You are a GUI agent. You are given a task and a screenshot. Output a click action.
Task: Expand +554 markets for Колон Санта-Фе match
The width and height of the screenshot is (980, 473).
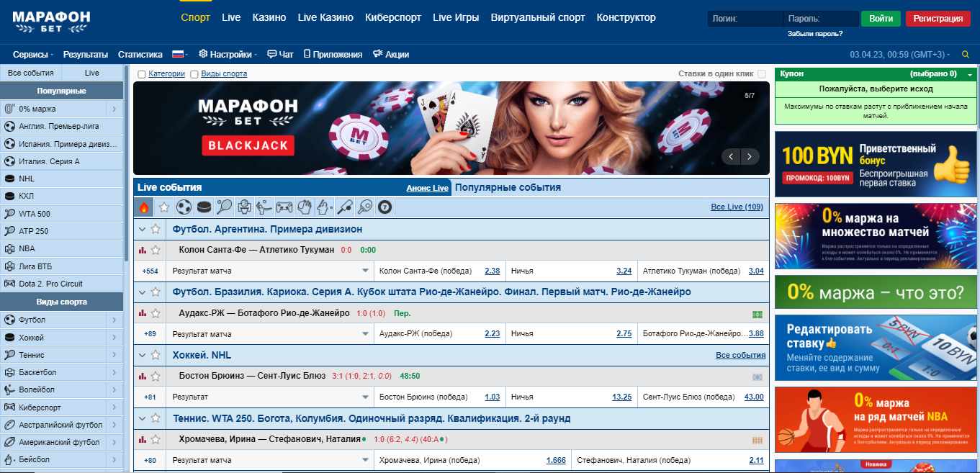(150, 271)
